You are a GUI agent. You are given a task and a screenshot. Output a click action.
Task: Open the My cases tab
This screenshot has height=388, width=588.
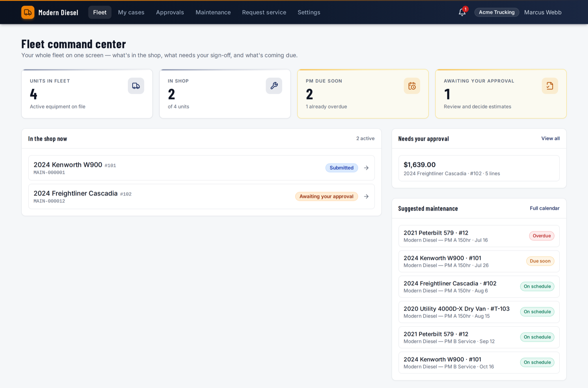[131, 12]
